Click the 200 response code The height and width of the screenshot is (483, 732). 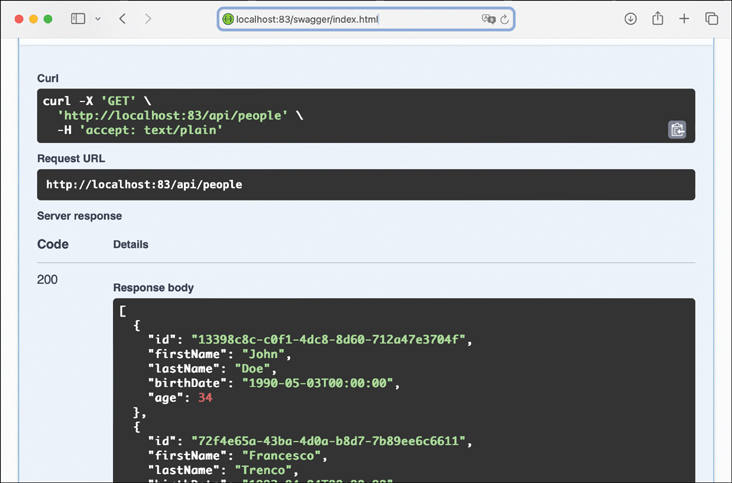tap(47, 280)
